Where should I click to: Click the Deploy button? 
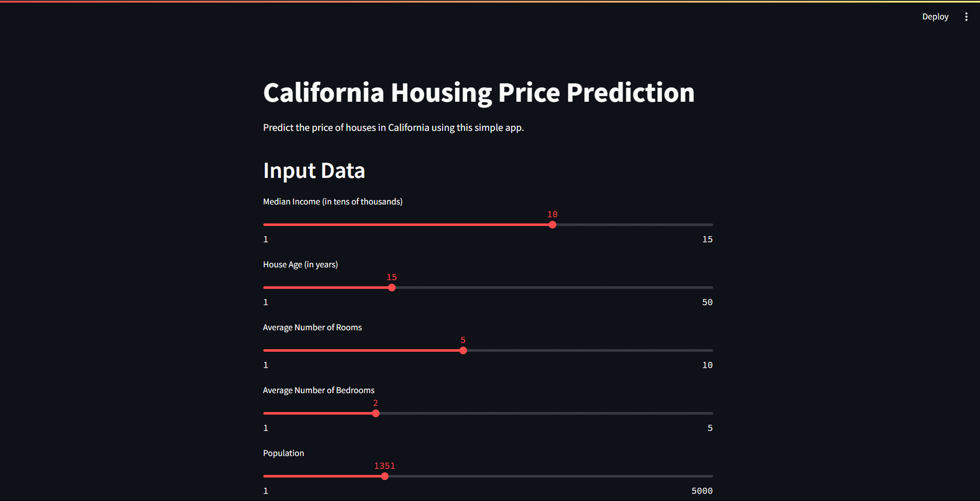point(935,17)
